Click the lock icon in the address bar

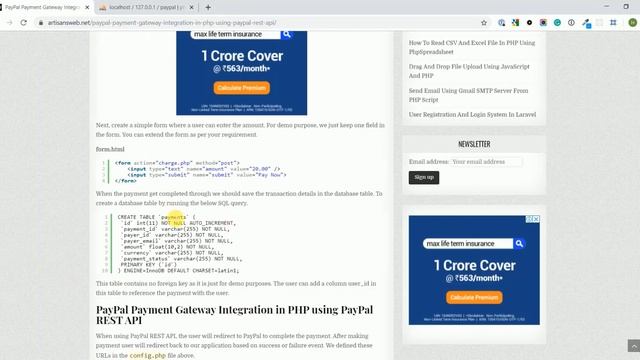41,23
